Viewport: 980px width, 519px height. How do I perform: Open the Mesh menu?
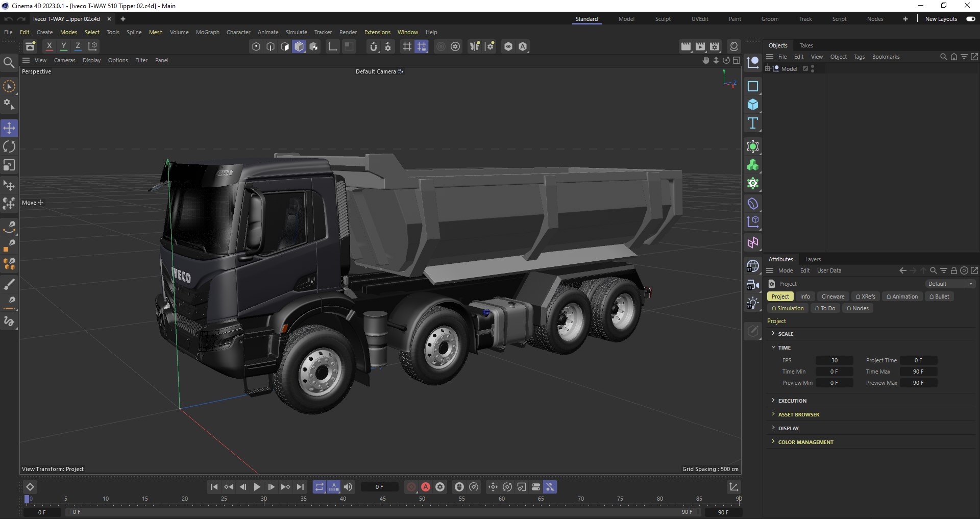coord(156,32)
